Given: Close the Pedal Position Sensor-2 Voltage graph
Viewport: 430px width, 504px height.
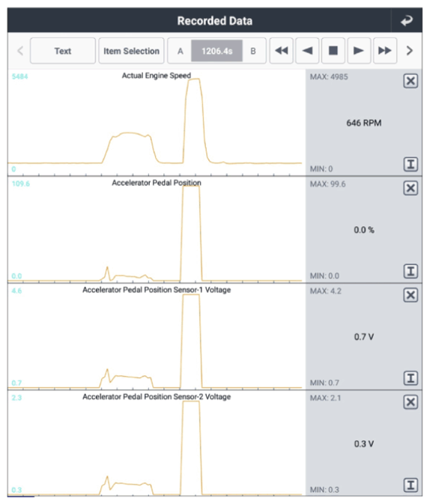Looking at the screenshot, I should pyautogui.click(x=411, y=402).
